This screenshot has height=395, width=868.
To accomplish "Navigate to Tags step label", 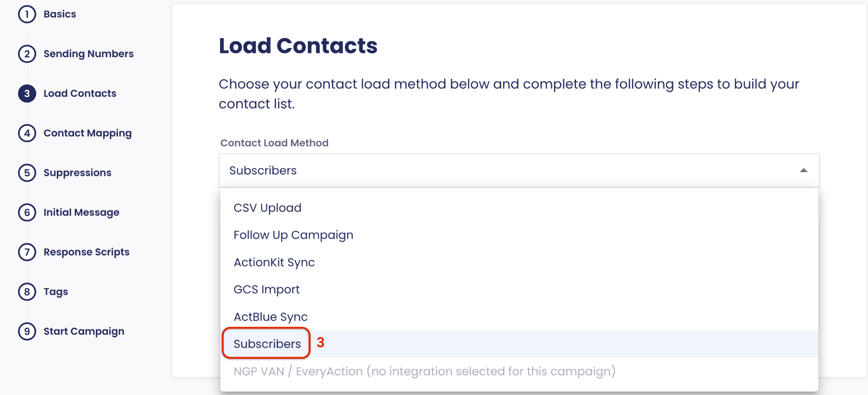I will pyautogui.click(x=56, y=292).
